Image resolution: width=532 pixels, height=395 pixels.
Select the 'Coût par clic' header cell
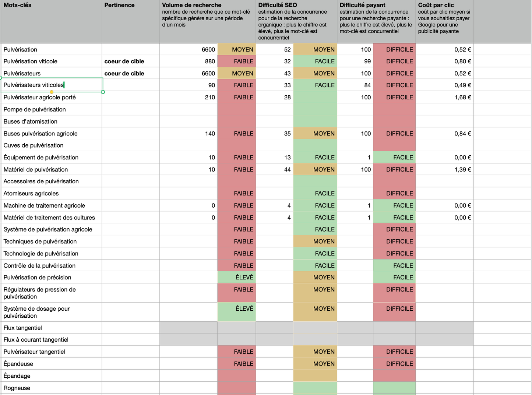pyautogui.click(x=444, y=21)
